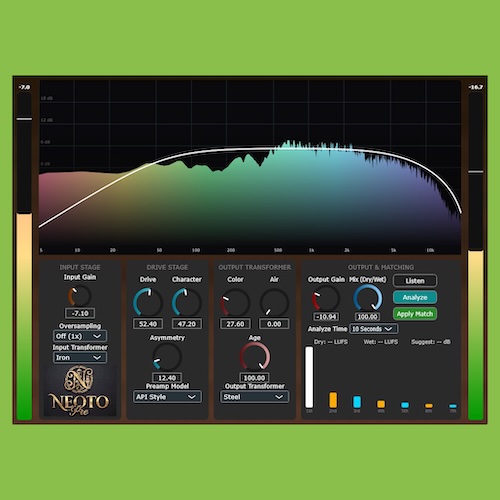Screen dimensions: 500x500
Task: Click the Input Gain knob
Action: click(x=80, y=296)
